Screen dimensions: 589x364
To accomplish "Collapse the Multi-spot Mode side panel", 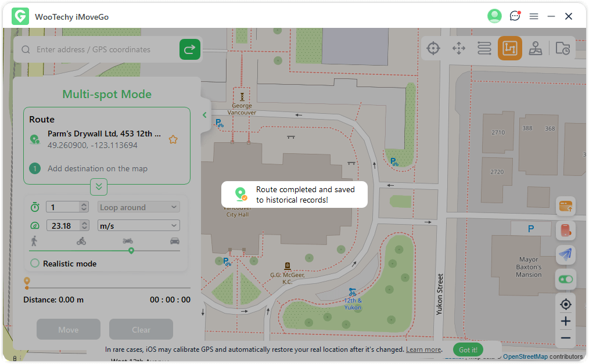I will [x=204, y=115].
